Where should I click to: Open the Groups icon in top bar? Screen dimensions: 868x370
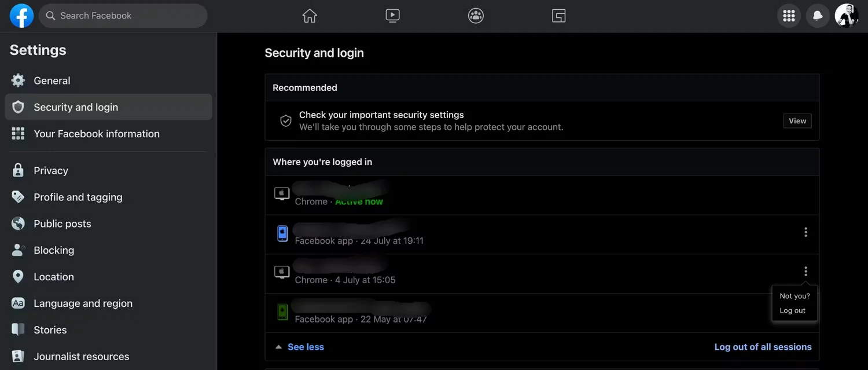pos(476,16)
